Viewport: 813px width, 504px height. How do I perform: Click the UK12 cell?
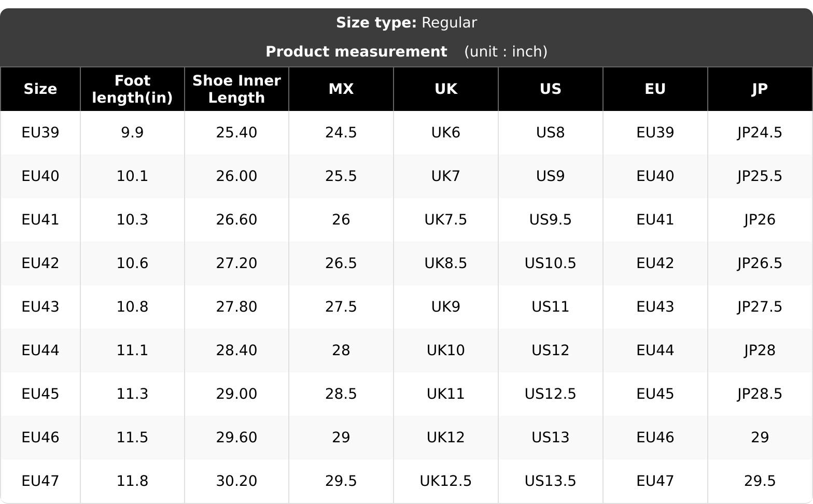tap(446, 438)
